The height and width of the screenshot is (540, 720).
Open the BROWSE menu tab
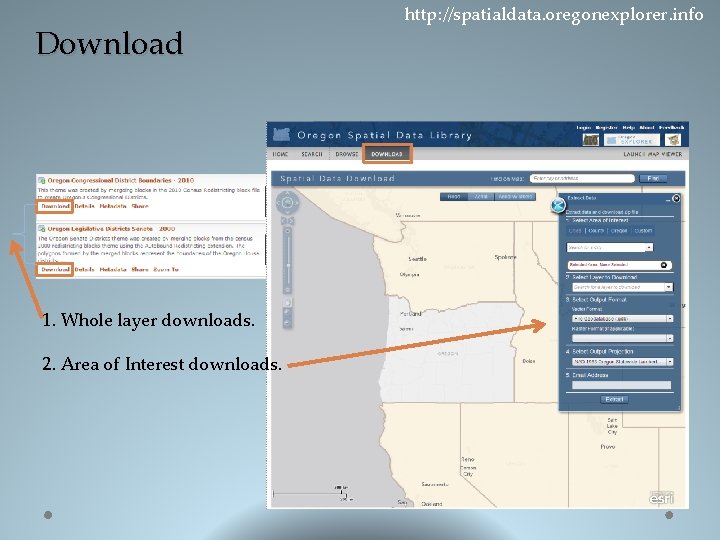click(x=347, y=154)
